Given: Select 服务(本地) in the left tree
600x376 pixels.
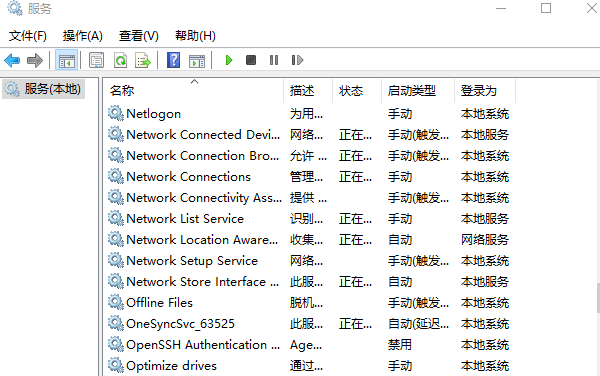Looking at the screenshot, I should pyautogui.click(x=44, y=89).
